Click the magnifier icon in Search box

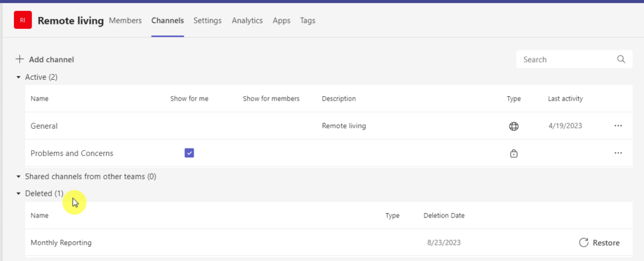tap(621, 59)
